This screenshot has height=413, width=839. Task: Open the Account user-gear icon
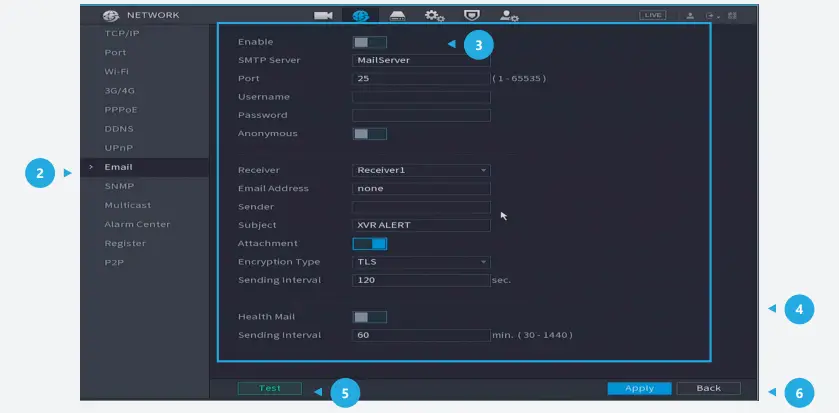point(509,16)
